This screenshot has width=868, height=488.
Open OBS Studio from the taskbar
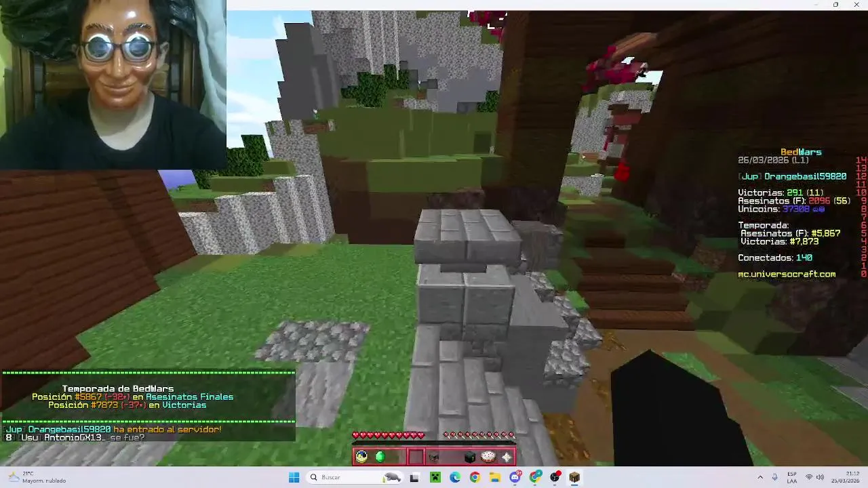(x=555, y=477)
